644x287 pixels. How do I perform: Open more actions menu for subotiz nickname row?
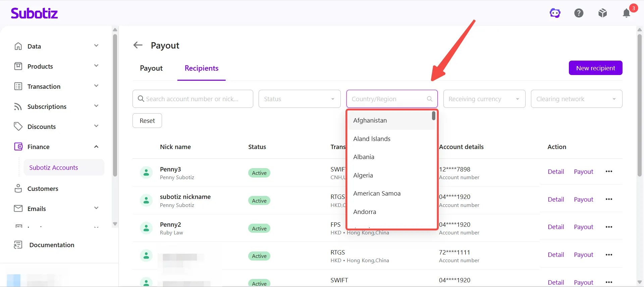click(609, 199)
